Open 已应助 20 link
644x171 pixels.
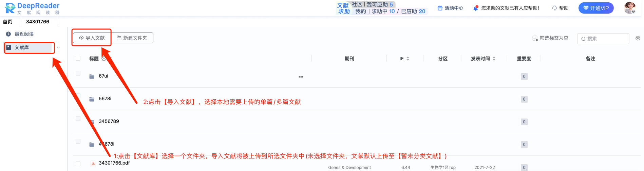coord(413,11)
